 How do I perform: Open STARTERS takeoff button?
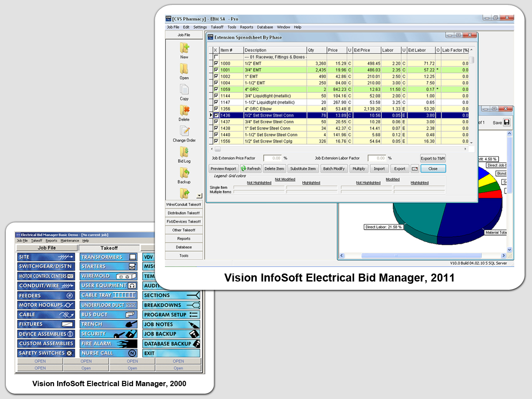109,266
